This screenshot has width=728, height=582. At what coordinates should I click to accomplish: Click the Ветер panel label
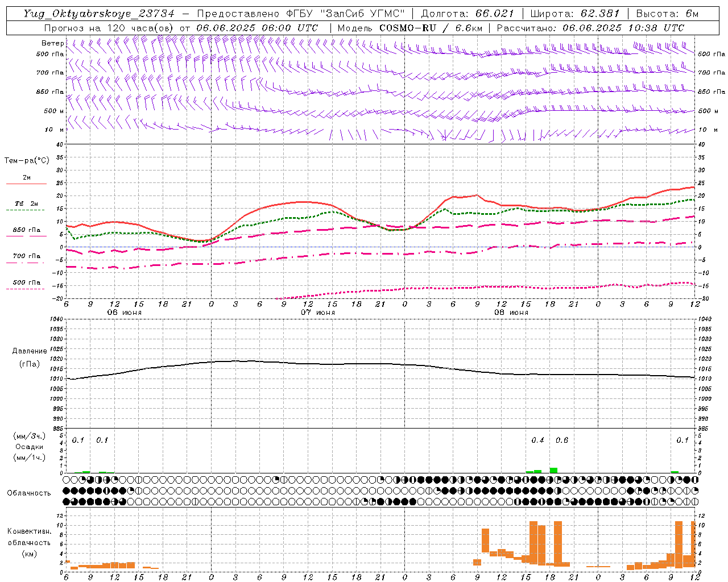[52, 43]
